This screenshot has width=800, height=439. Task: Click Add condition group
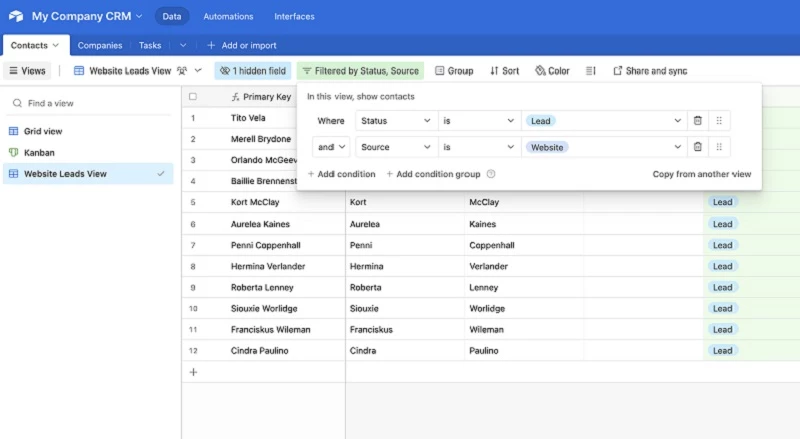tap(433, 174)
